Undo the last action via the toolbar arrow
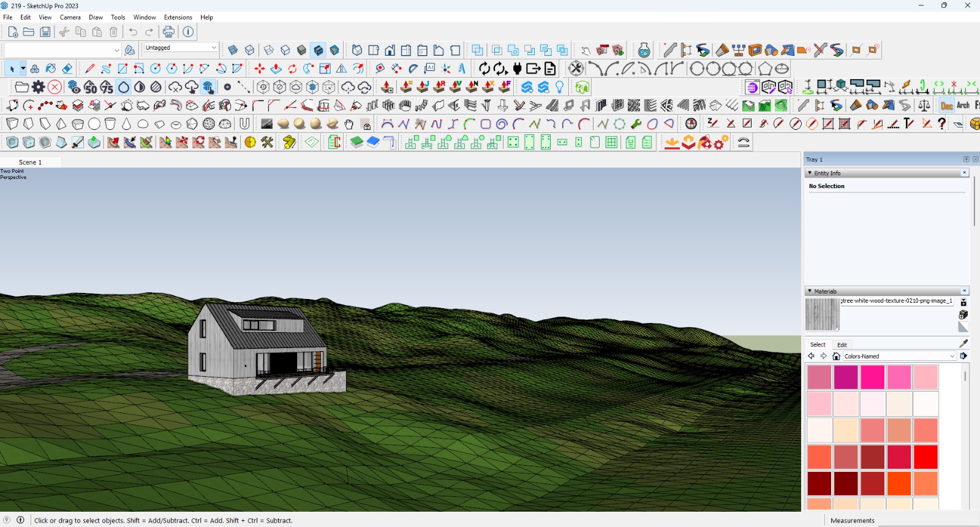 pyautogui.click(x=134, y=32)
